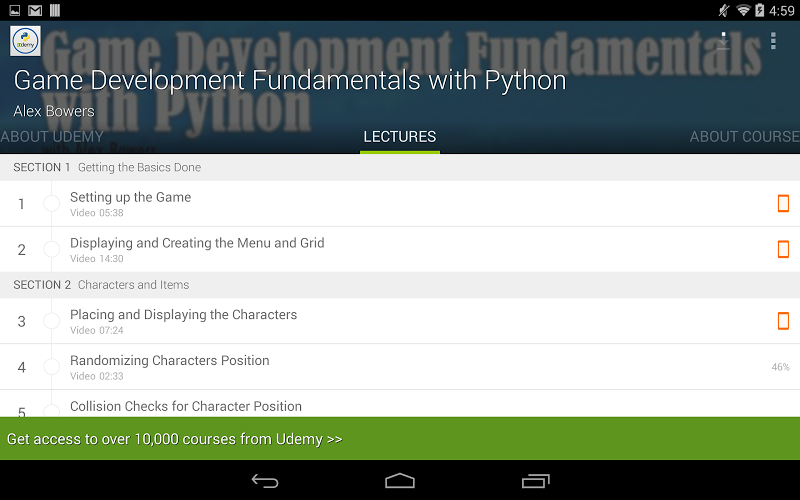Viewport: 800px width, 500px height.
Task: Tap the download course icon in header
Action: point(723,41)
